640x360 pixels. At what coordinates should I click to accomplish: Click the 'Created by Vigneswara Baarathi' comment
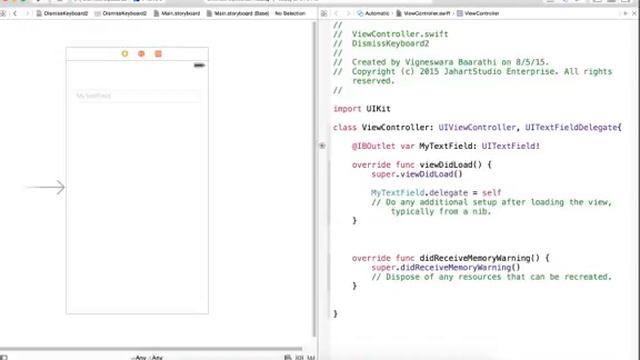tap(441, 62)
